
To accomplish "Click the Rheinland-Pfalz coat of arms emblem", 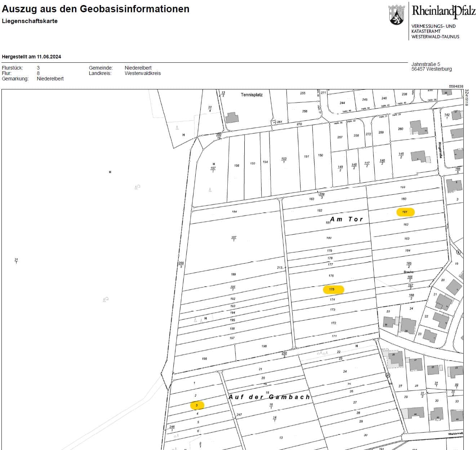I will tap(396, 15).
